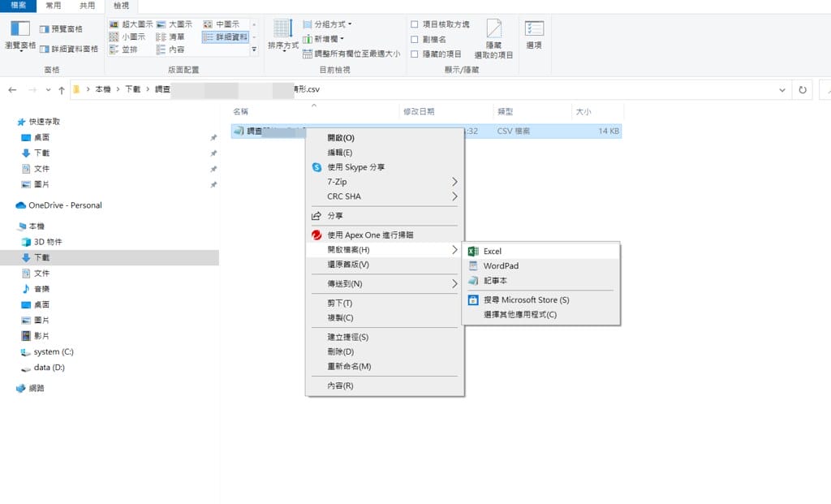This screenshot has width=831, height=504.
Task: Click the up-one-level arrow
Action: pyautogui.click(x=62, y=90)
